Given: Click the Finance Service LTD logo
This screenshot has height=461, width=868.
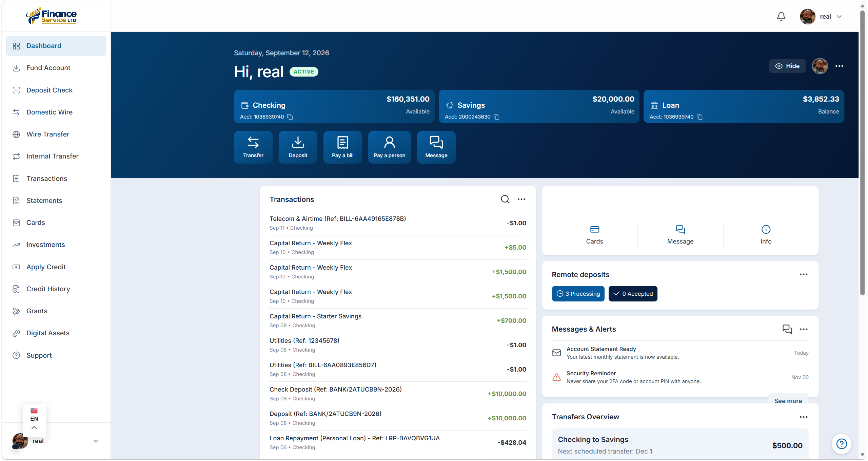Looking at the screenshot, I should pos(52,16).
